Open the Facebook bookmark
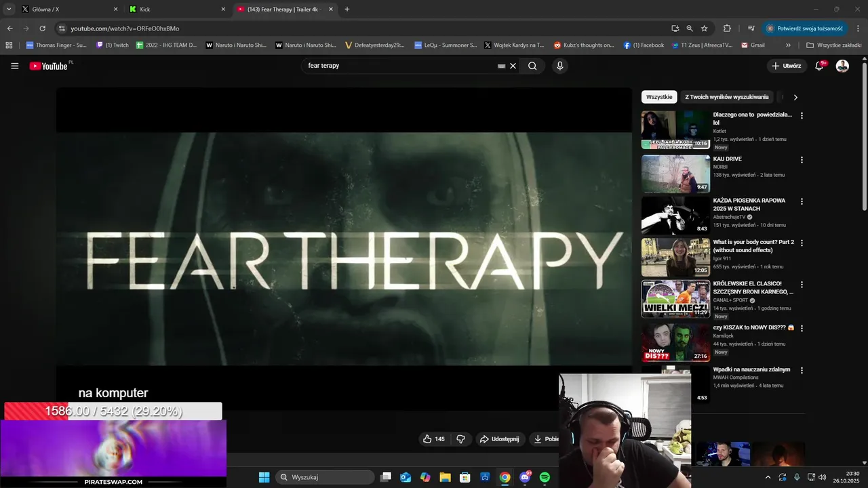 pos(644,45)
